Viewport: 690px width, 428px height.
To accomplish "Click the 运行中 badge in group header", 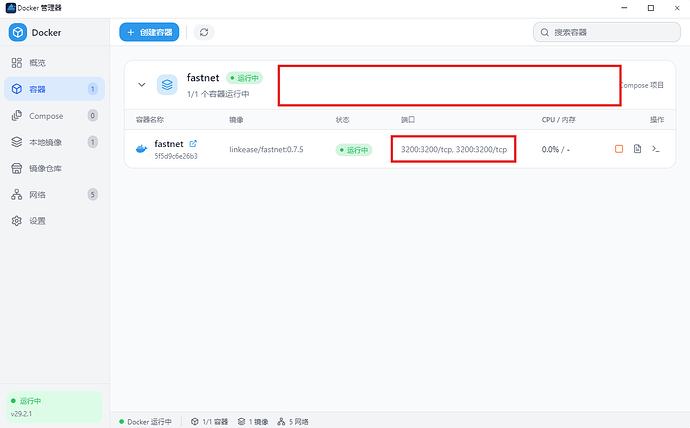I will pyautogui.click(x=244, y=78).
